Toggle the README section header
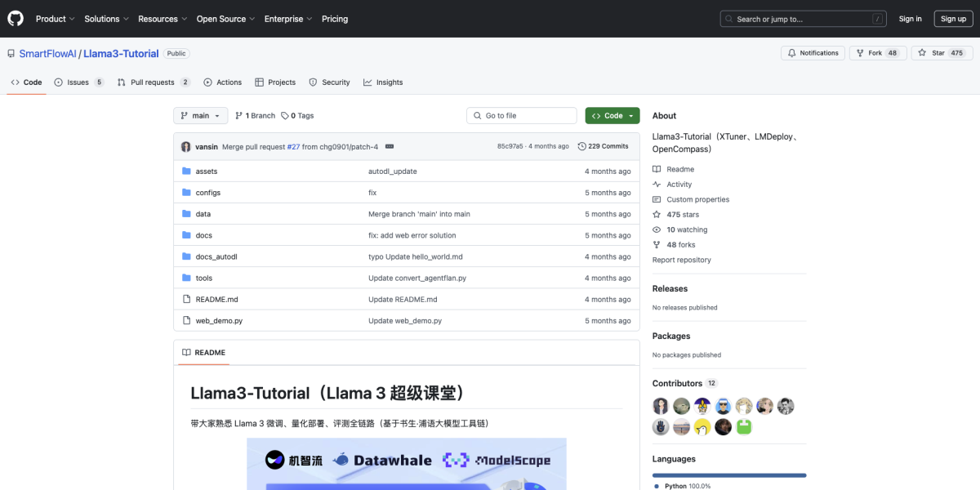980x490 pixels. [x=203, y=352]
